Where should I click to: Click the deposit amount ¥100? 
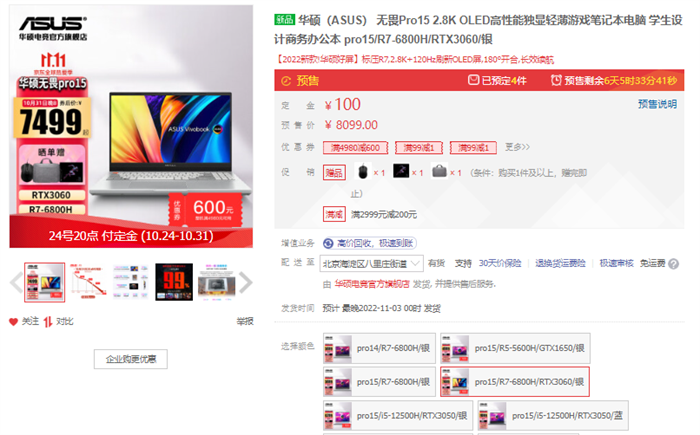343,105
